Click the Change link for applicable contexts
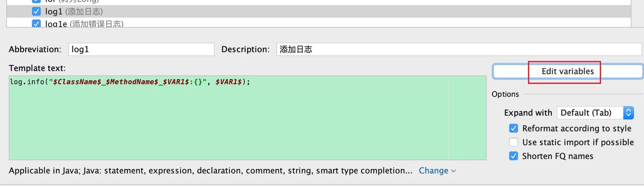The height and width of the screenshot is (186, 644). point(433,170)
